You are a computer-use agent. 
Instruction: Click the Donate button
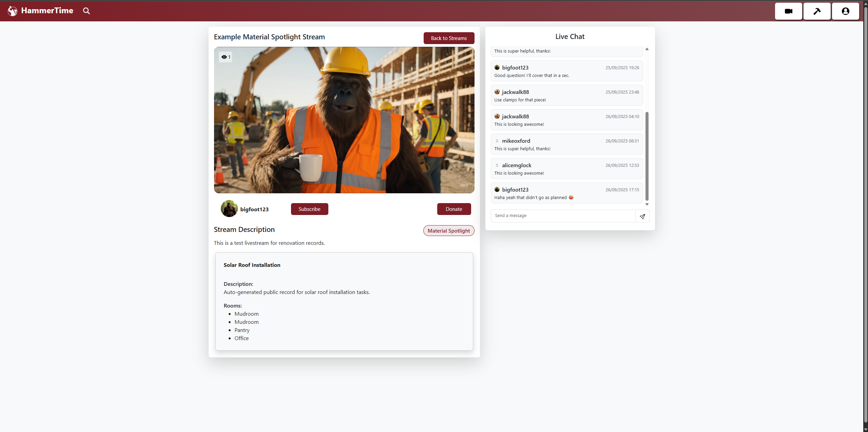(x=454, y=209)
